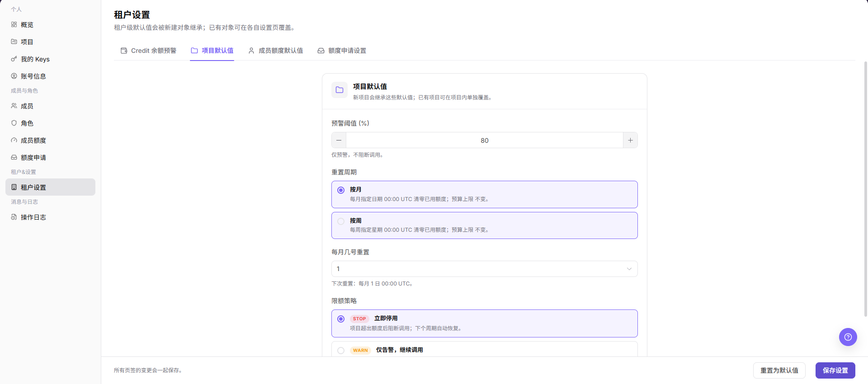Open 角色 in the sidebar
The height and width of the screenshot is (384, 868).
[50, 123]
